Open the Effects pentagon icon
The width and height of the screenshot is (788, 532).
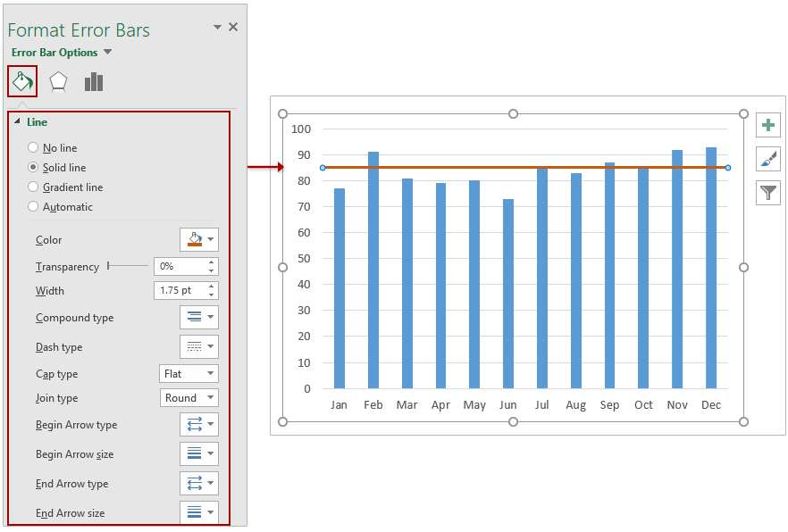pyautogui.click(x=58, y=81)
